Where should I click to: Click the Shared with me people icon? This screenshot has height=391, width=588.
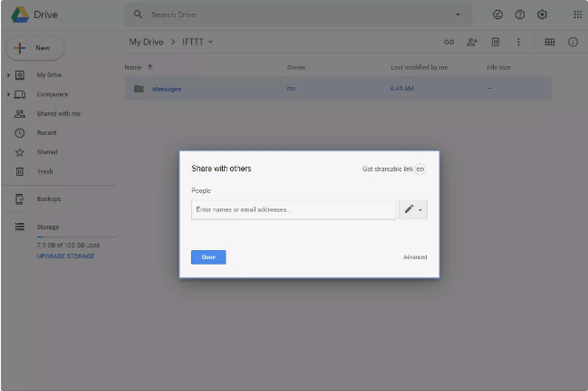click(20, 114)
